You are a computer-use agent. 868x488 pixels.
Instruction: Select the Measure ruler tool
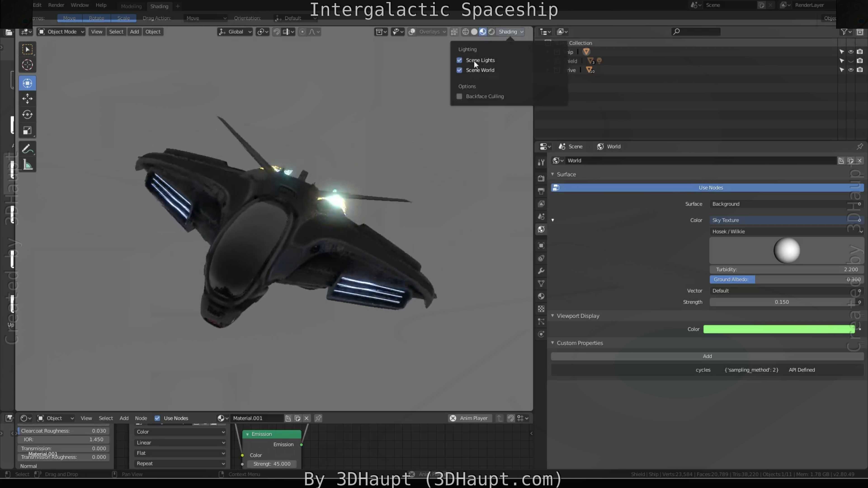27,165
